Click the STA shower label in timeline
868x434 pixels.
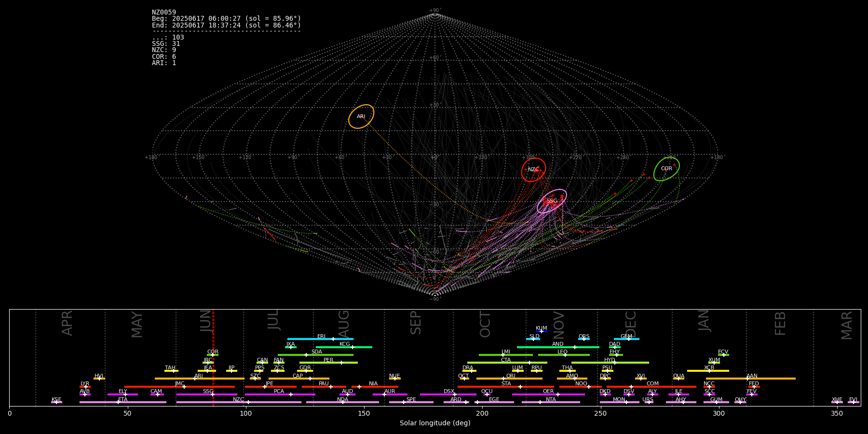pos(506,384)
